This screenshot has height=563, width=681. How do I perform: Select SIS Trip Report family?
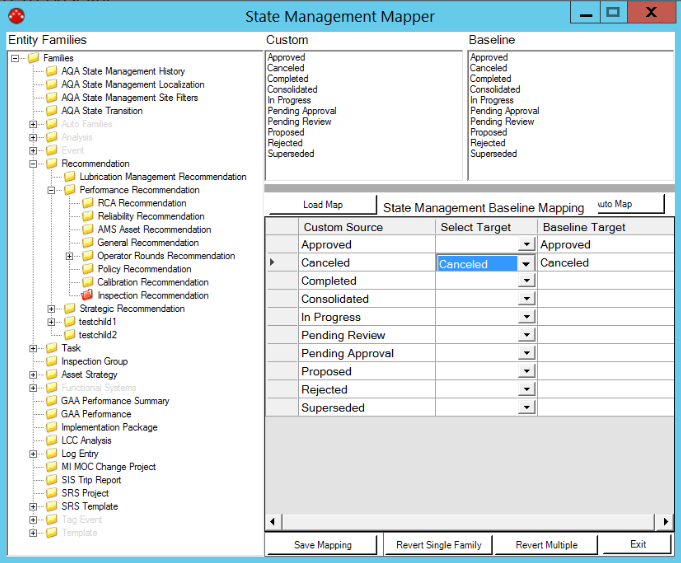pos(91,480)
